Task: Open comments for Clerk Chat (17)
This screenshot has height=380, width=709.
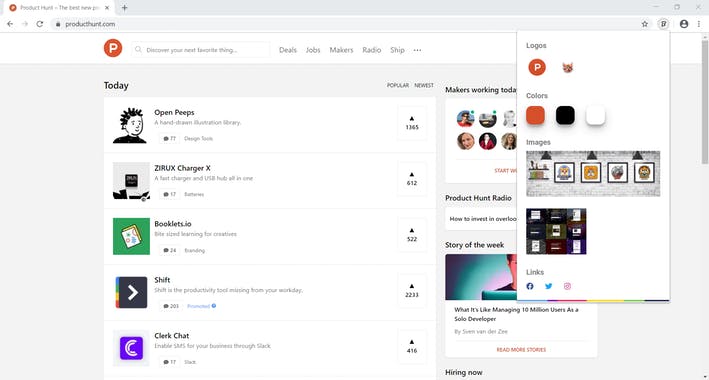Action: pos(170,362)
